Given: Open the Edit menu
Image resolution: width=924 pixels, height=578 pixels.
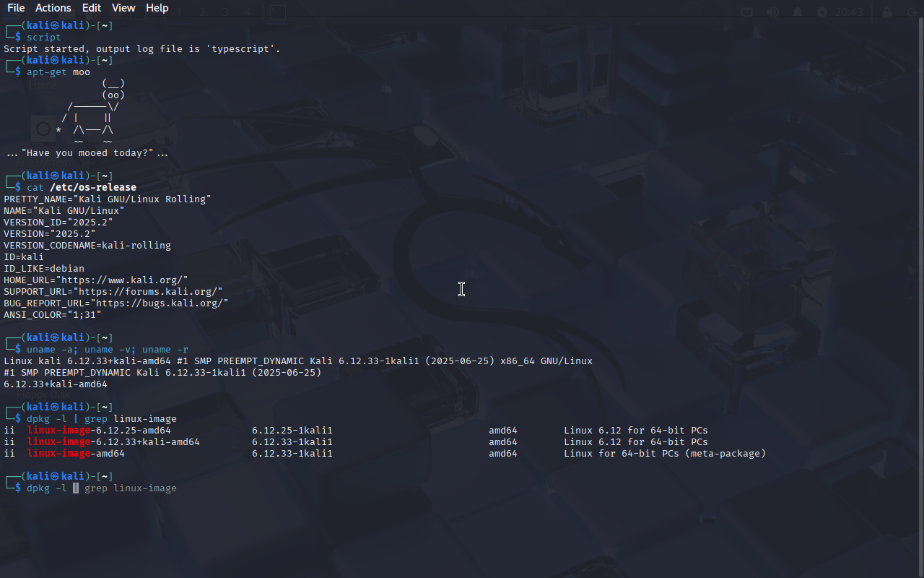Looking at the screenshot, I should pos(92,8).
